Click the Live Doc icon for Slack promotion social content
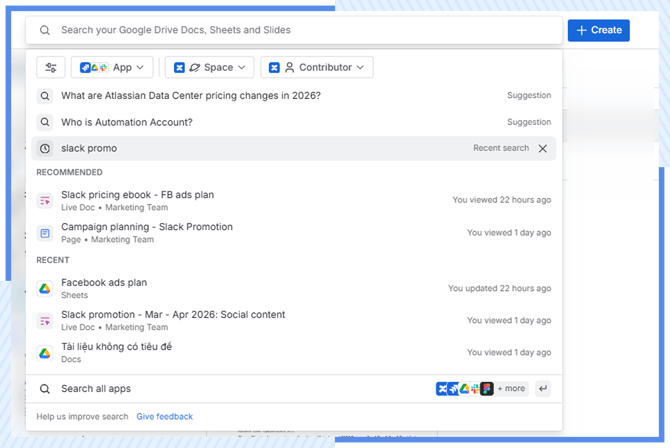 click(x=45, y=321)
